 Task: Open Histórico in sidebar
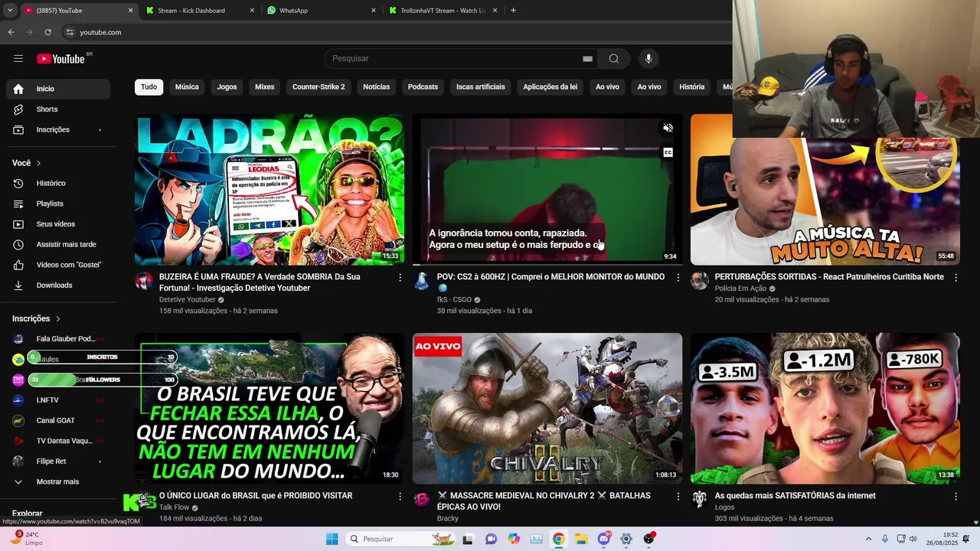58,184
